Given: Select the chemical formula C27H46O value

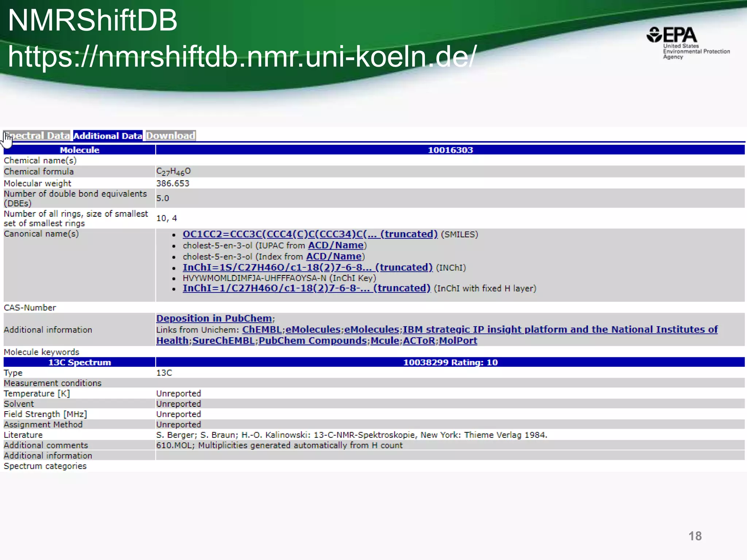Looking at the screenshot, I should [174, 171].
